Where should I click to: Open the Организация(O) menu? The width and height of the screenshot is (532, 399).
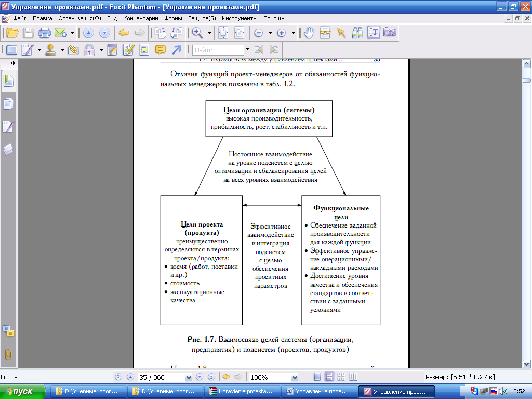(79, 18)
